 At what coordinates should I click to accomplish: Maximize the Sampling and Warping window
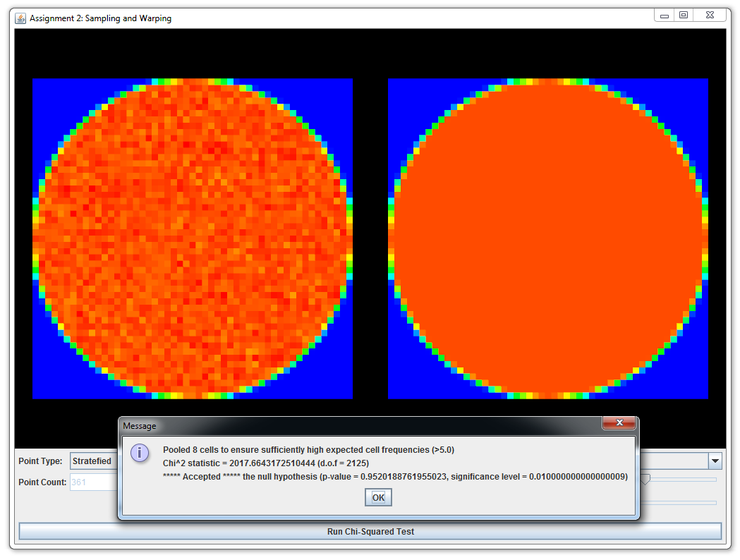683,15
